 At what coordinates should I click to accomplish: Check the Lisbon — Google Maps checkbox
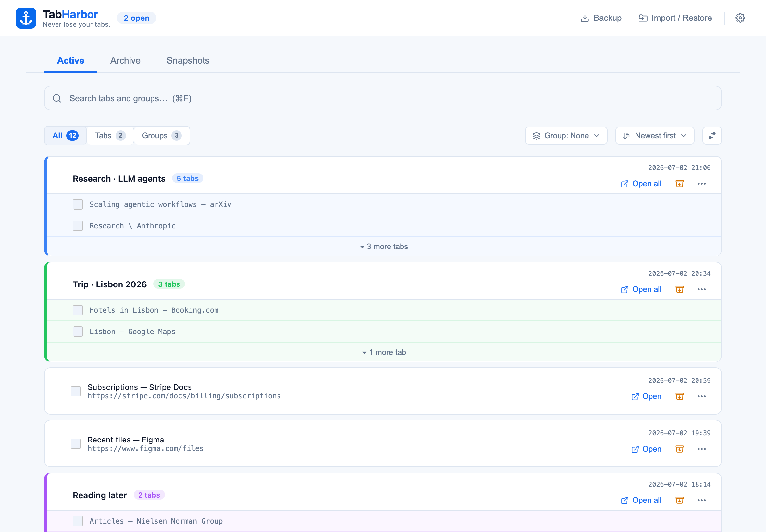tap(78, 331)
